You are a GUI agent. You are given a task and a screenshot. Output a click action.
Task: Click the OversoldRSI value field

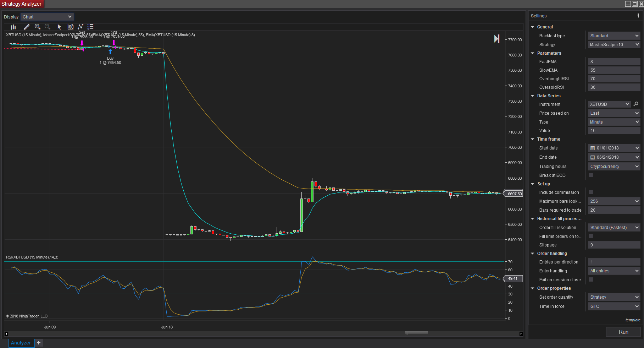[x=614, y=87]
